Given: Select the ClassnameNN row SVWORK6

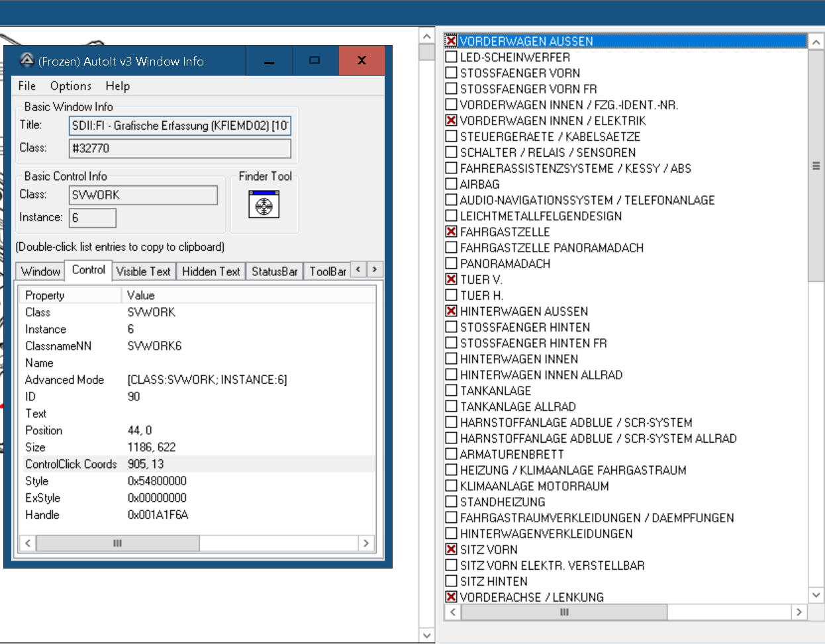Looking at the screenshot, I should [199, 346].
